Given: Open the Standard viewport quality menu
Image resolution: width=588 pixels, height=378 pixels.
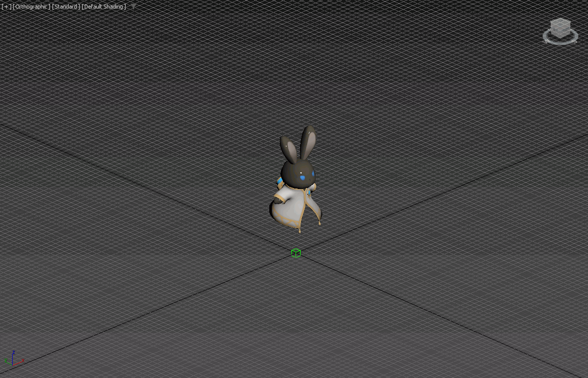Looking at the screenshot, I should (x=66, y=7).
